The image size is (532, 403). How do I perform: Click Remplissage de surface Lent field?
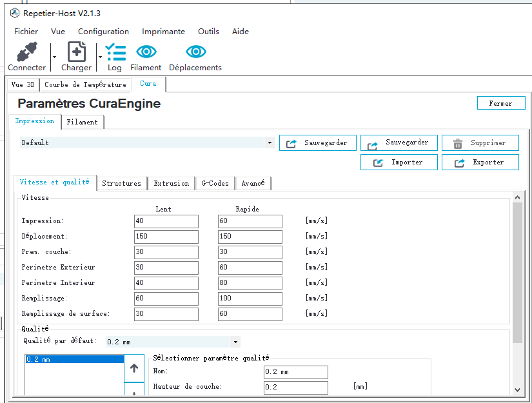[166, 314]
